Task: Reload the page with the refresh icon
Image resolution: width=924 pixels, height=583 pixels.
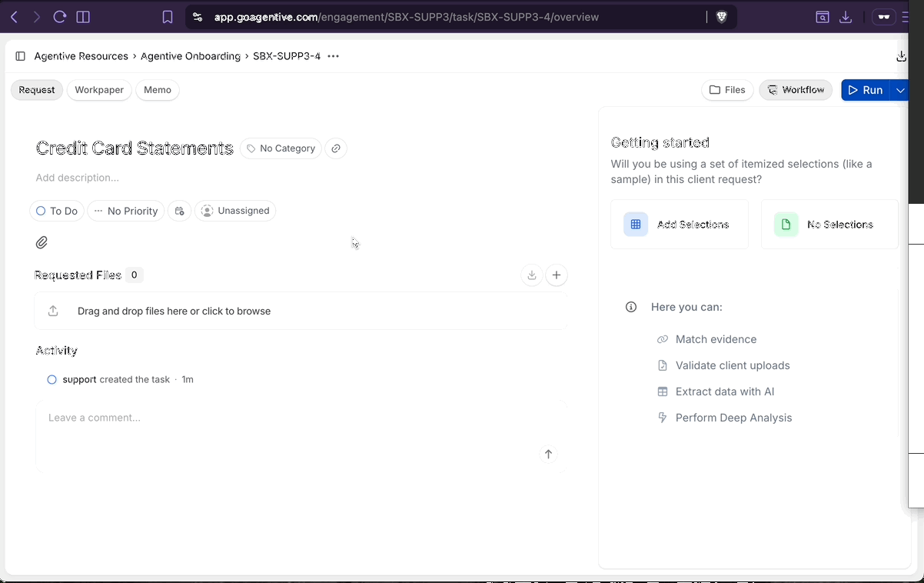Action: point(60,17)
